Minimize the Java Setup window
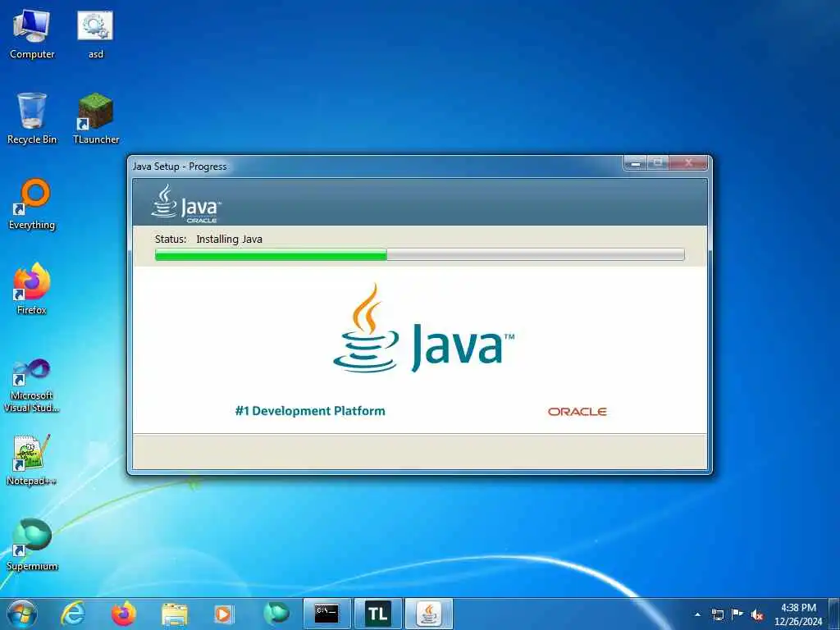Screen dimensions: 840x630 tap(636, 163)
